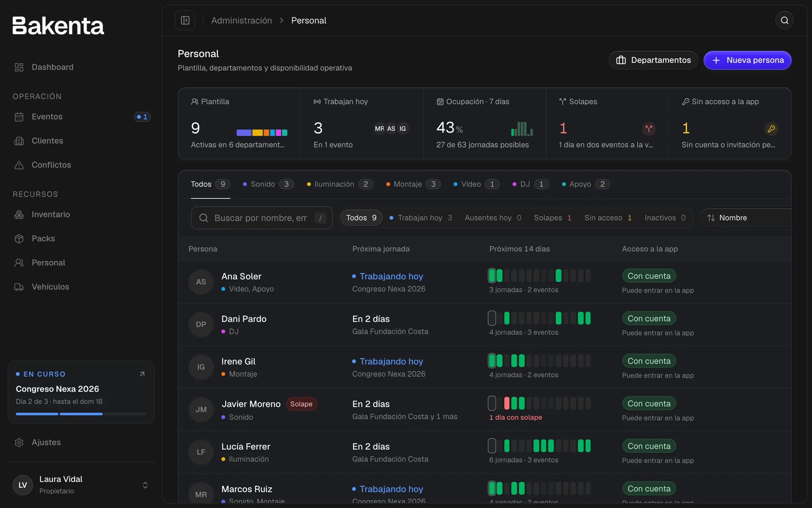
Task: Open Vehículos in the sidebar
Action: click(81, 287)
